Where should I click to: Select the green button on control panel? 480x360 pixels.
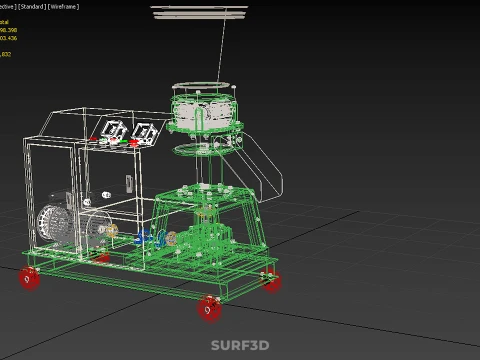click(x=124, y=142)
